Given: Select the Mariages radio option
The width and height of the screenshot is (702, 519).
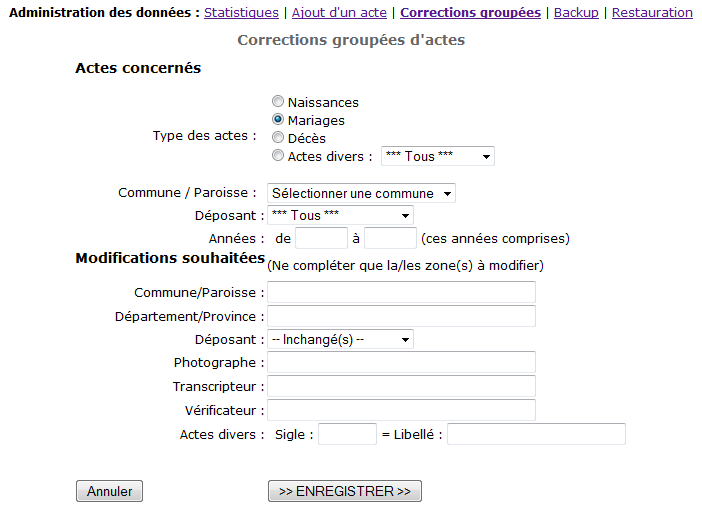Looking at the screenshot, I should point(278,120).
